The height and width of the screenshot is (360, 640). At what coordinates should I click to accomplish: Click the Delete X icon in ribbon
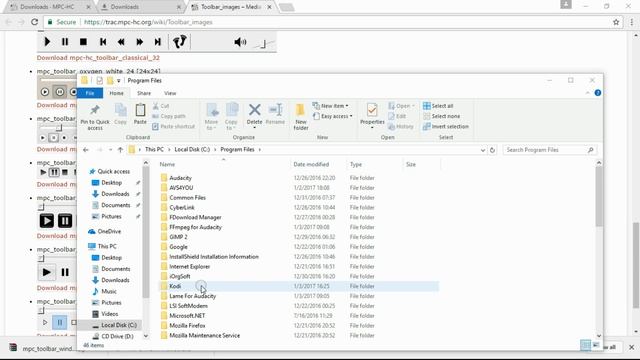(x=254, y=110)
